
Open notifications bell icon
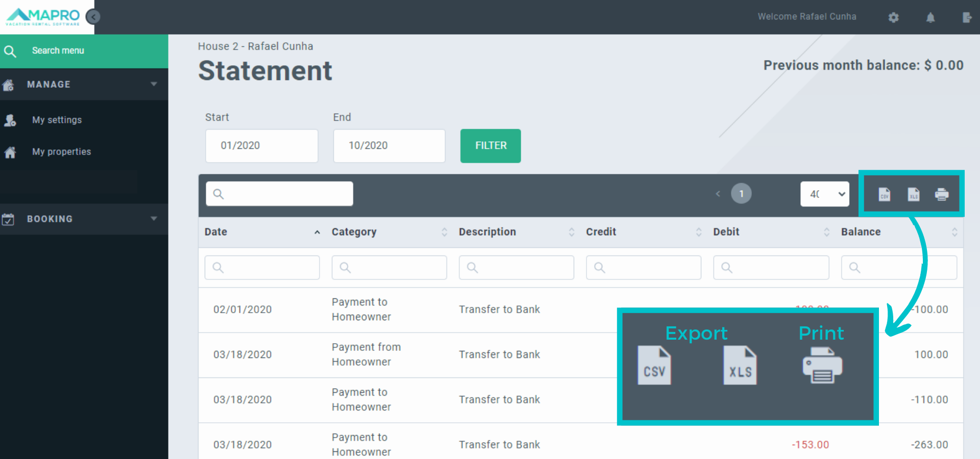tap(930, 17)
